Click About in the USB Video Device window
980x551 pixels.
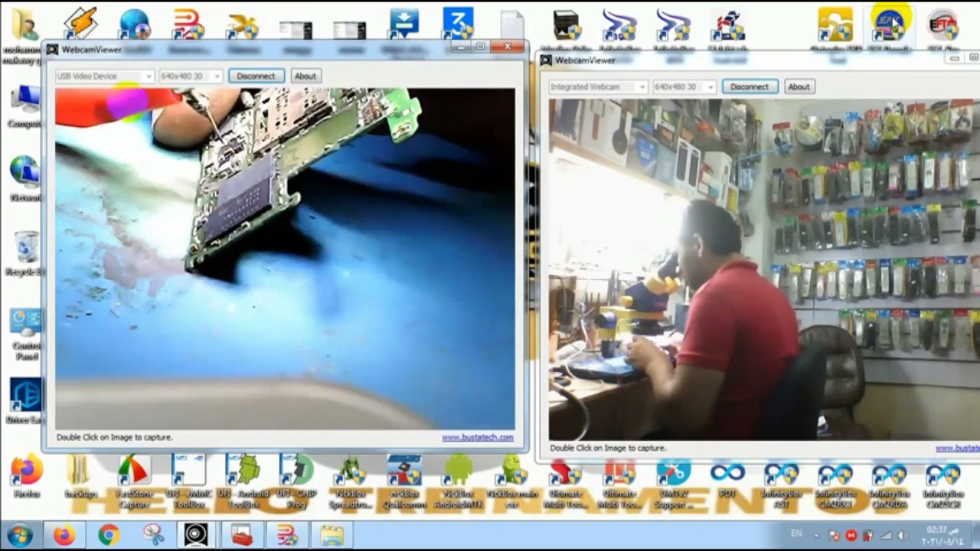[305, 76]
